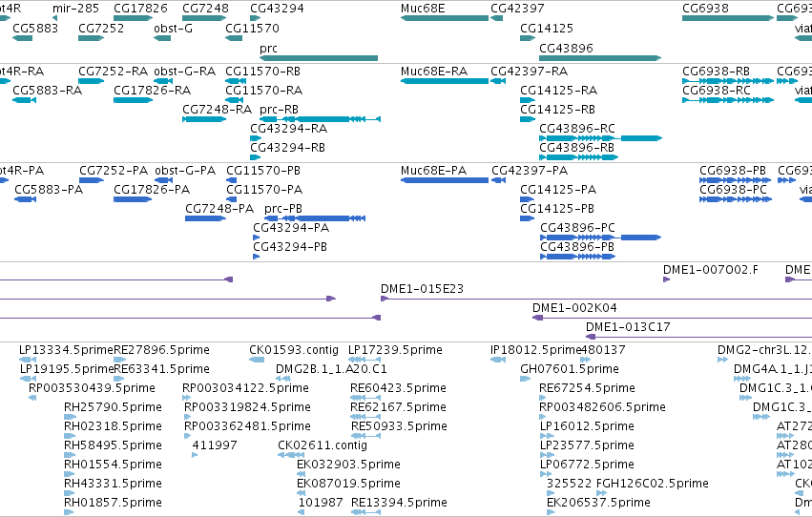The width and height of the screenshot is (812, 517).
Task: Select transcript CG14125-RA
Action: (528, 100)
